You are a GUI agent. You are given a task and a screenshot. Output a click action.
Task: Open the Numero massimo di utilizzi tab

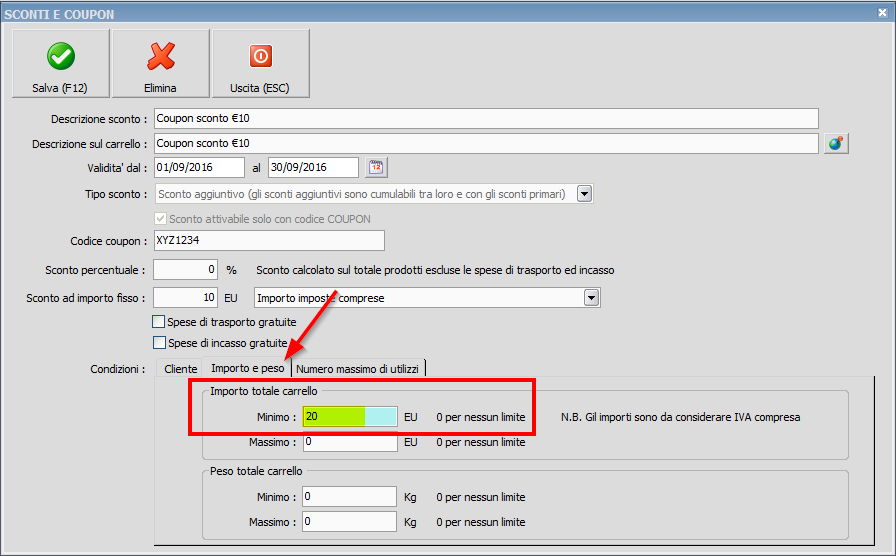tap(357, 369)
